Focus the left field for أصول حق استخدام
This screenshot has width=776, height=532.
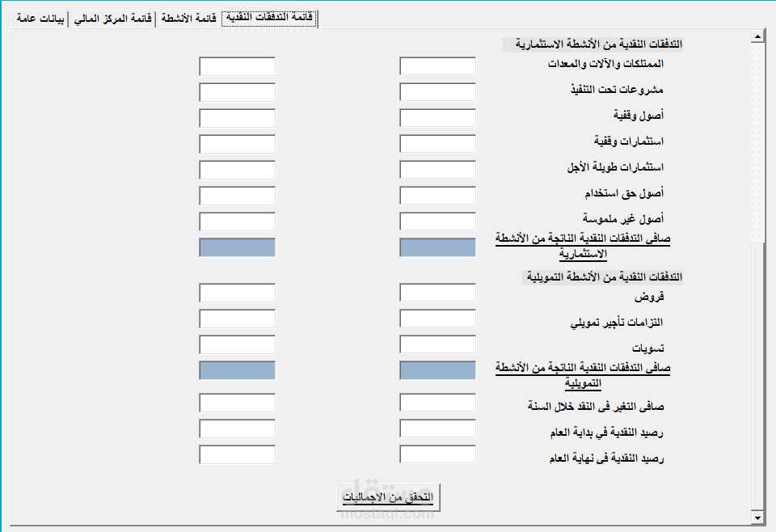(x=237, y=196)
